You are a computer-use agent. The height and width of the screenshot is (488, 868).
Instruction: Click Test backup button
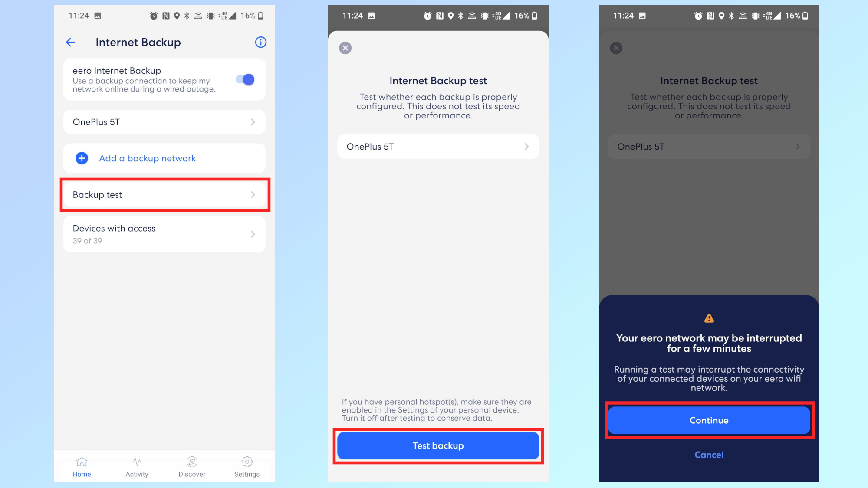pos(438,445)
